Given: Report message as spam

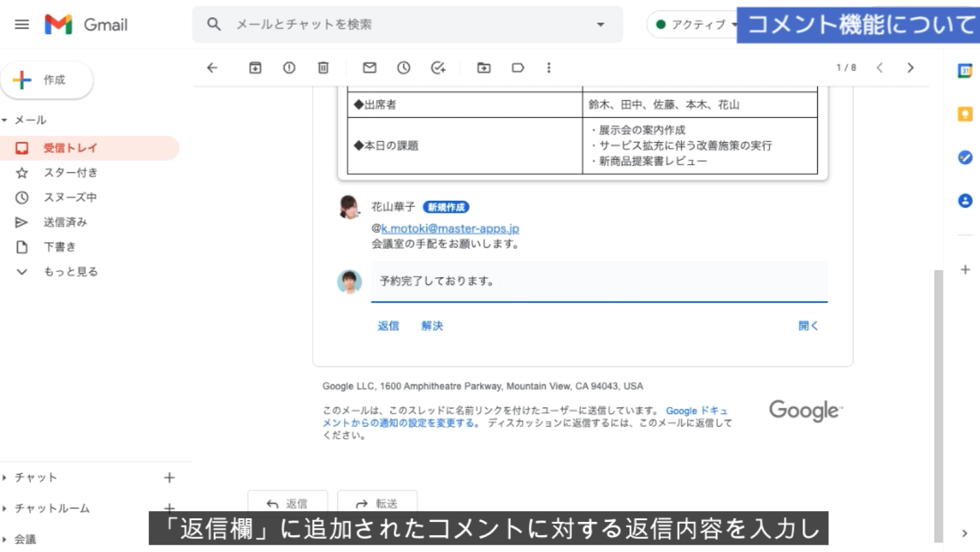Looking at the screenshot, I should tap(289, 67).
